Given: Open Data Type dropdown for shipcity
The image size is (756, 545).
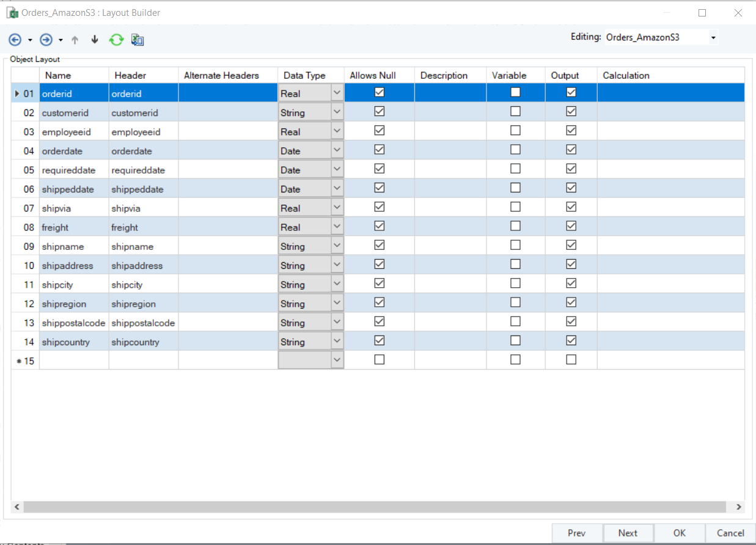Looking at the screenshot, I should coord(337,284).
